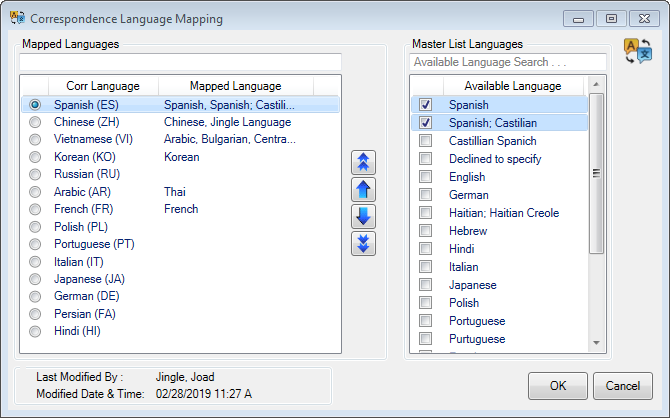This screenshot has height=418, width=670.
Task: Click the 'Chinese, Jingle Language' mapped cell
Action: (227, 122)
